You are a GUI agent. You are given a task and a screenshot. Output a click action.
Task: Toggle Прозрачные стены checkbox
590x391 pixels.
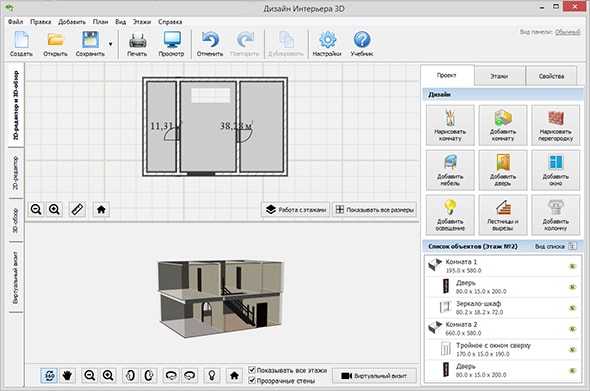click(x=252, y=380)
